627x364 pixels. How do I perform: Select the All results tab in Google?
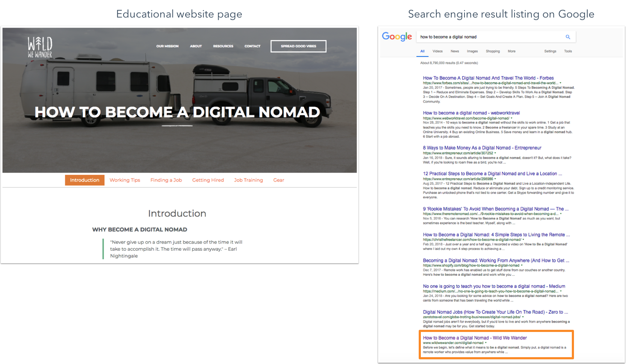pos(422,51)
